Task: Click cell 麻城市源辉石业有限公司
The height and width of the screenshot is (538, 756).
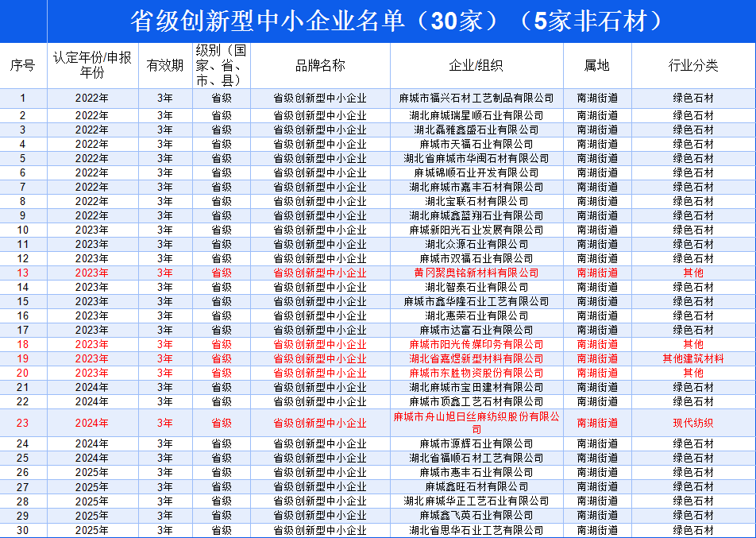Action: [476, 444]
